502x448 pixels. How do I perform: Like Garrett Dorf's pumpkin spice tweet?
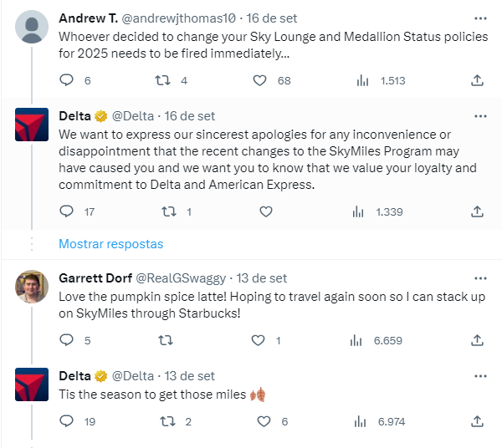[259, 340]
